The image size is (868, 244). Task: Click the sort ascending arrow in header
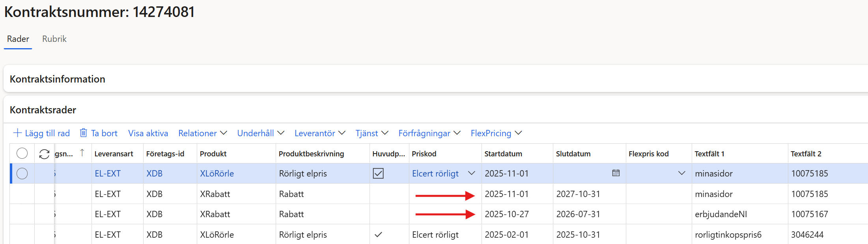pos(82,153)
